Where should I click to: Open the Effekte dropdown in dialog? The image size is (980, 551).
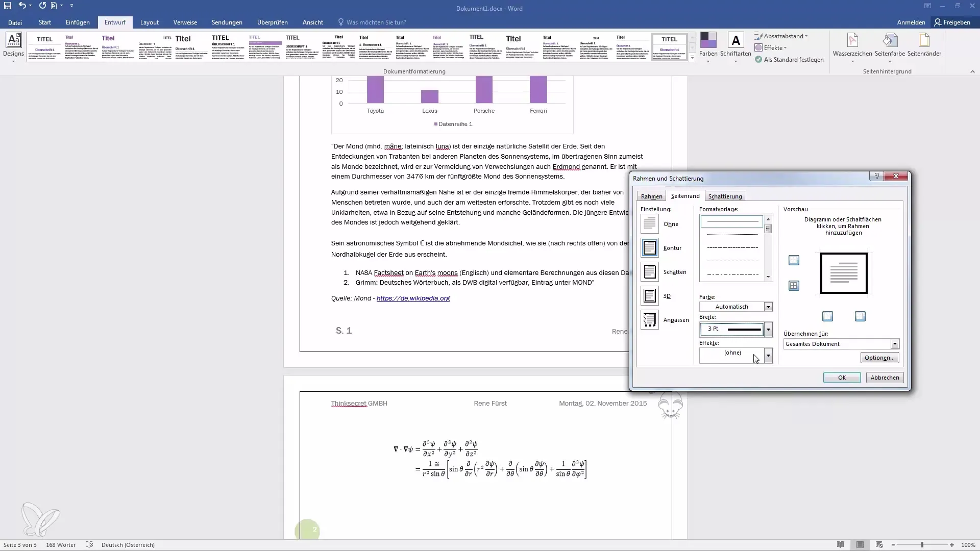pyautogui.click(x=768, y=356)
